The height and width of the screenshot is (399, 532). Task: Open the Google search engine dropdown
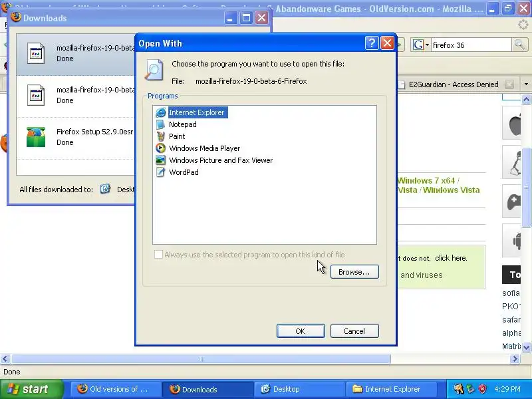pyautogui.click(x=421, y=45)
